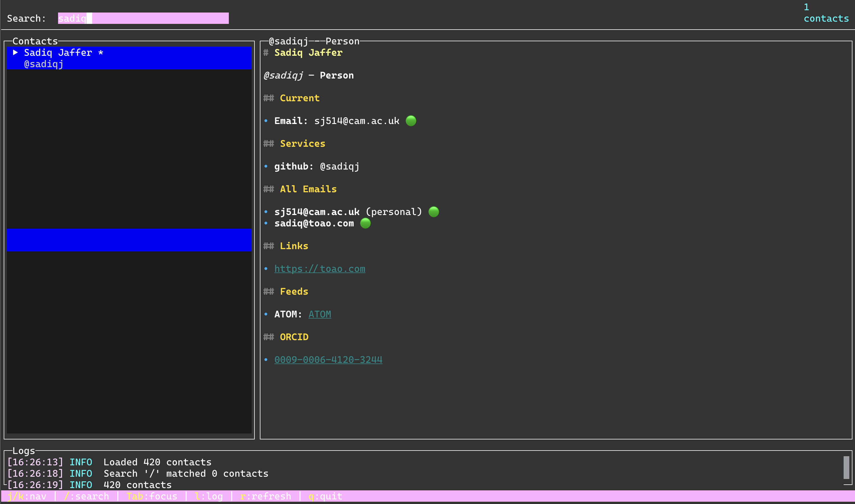Viewport: 855px width, 504px height.
Task: Open ORCID record 0009-0006-4120-3244
Action: [x=328, y=359]
